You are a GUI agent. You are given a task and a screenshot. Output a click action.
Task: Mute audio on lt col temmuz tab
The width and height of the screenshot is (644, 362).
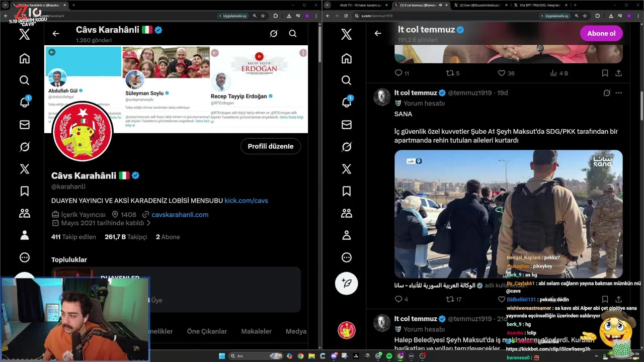441,5
